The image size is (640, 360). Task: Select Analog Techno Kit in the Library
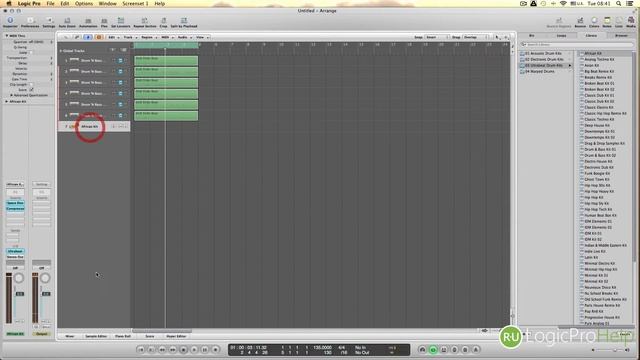(x=599, y=59)
